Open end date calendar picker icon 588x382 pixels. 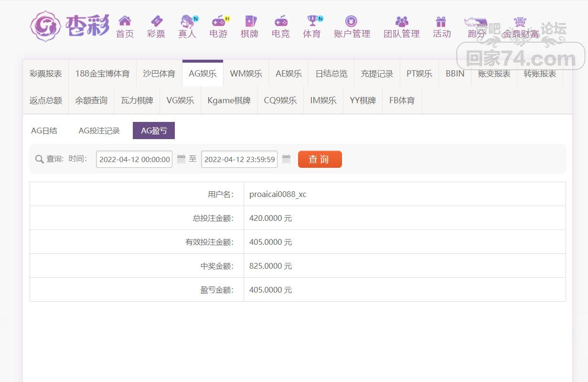pyautogui.click(x=286, y=159)
